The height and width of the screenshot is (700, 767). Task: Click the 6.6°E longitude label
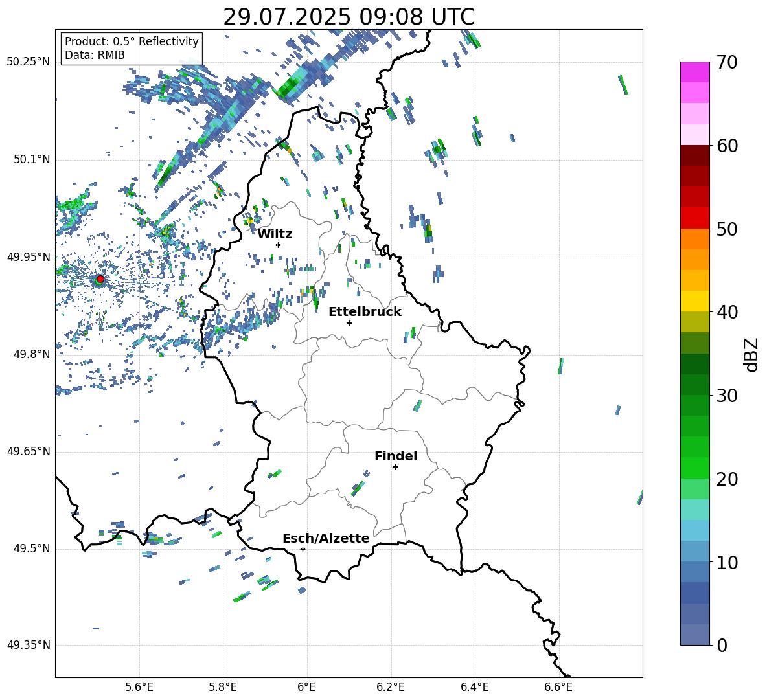558,687
